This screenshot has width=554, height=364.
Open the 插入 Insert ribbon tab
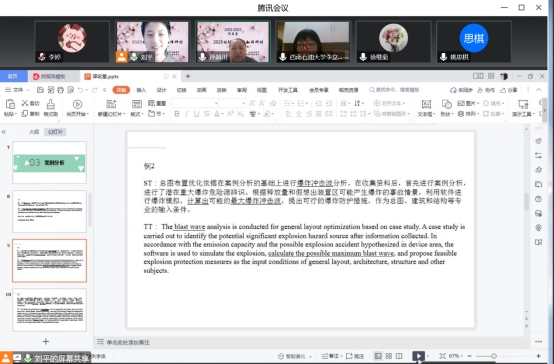coord(141,90)
